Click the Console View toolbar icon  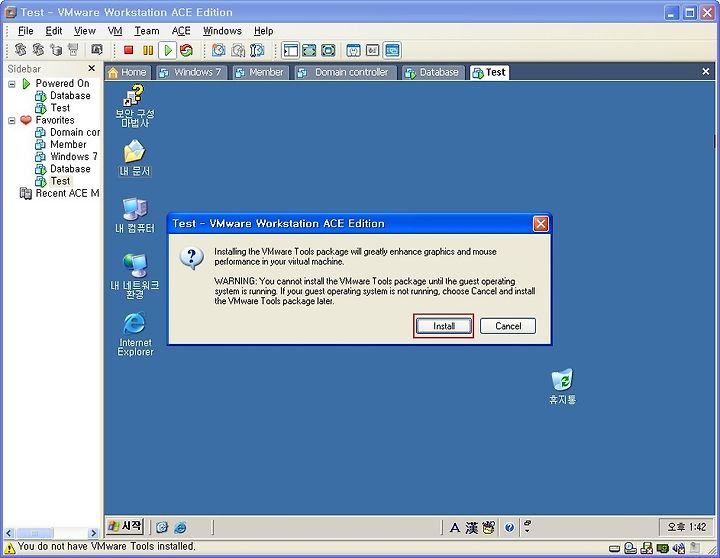(x=392, y=50)
